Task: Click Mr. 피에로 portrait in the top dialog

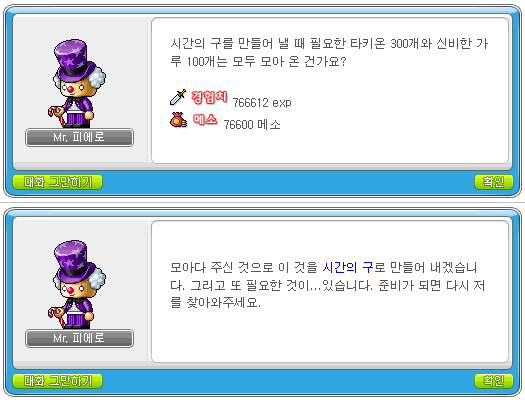Action: 77,84
